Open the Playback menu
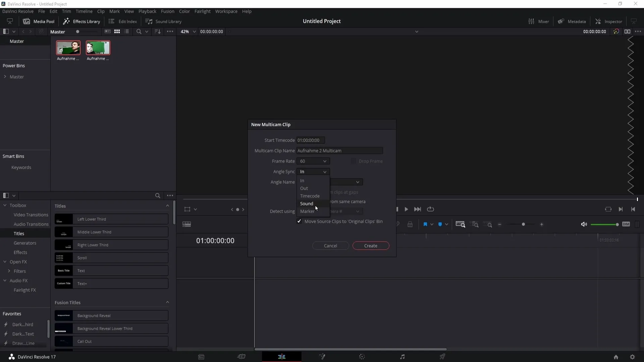 pos(147,11)
